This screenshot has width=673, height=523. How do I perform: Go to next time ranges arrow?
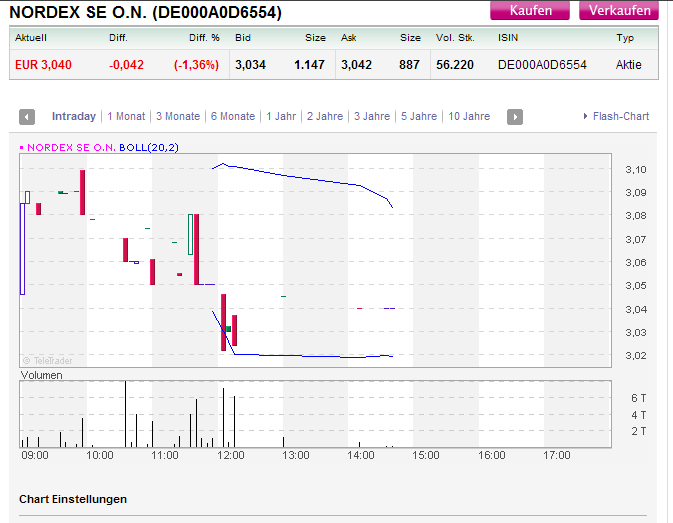(x=515, y=117)
